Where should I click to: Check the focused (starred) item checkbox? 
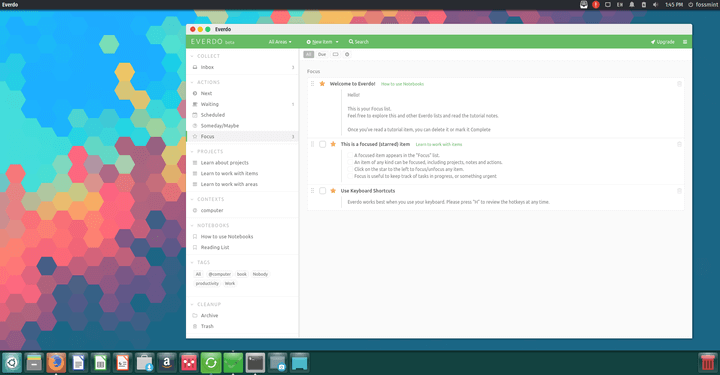[322, 144]
